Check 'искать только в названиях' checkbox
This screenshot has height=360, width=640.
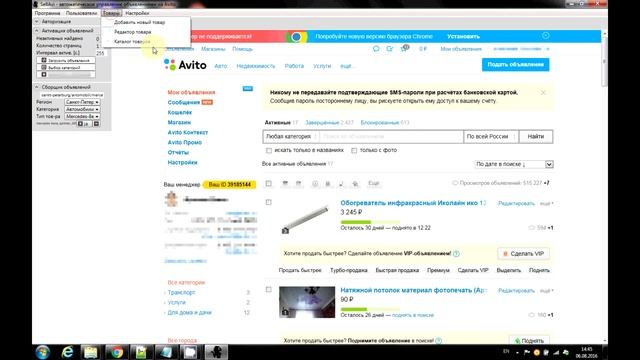click(x=269, y=151)
